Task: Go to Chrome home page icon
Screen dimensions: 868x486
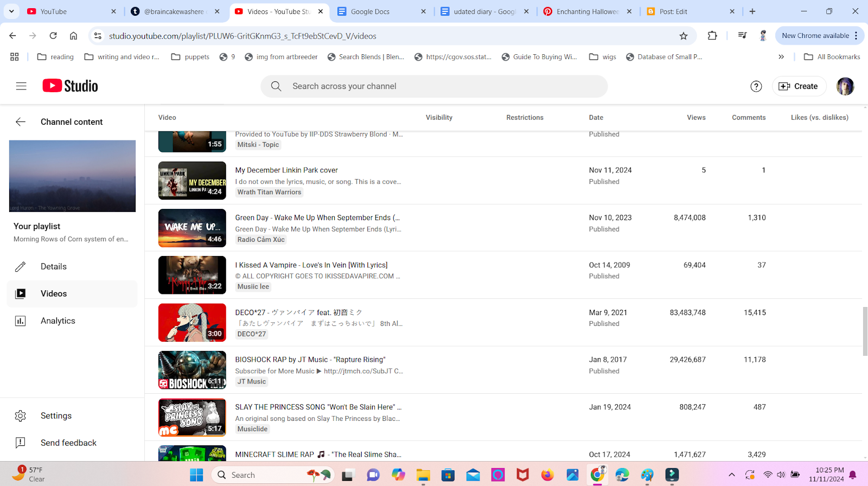Action: click(73, 36)
